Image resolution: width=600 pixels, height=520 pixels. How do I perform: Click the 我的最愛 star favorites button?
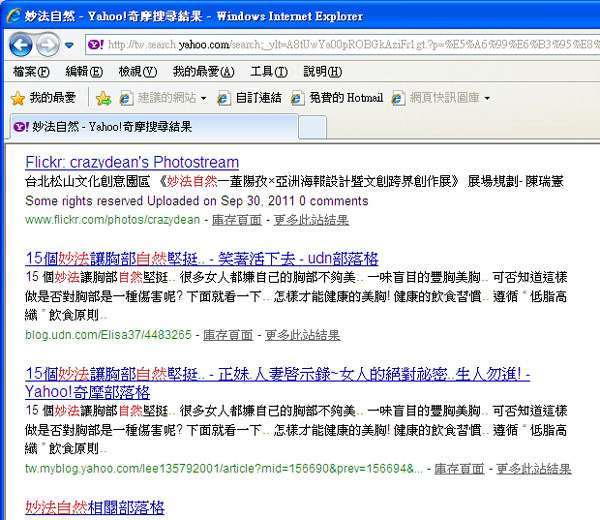pos(43,98)
